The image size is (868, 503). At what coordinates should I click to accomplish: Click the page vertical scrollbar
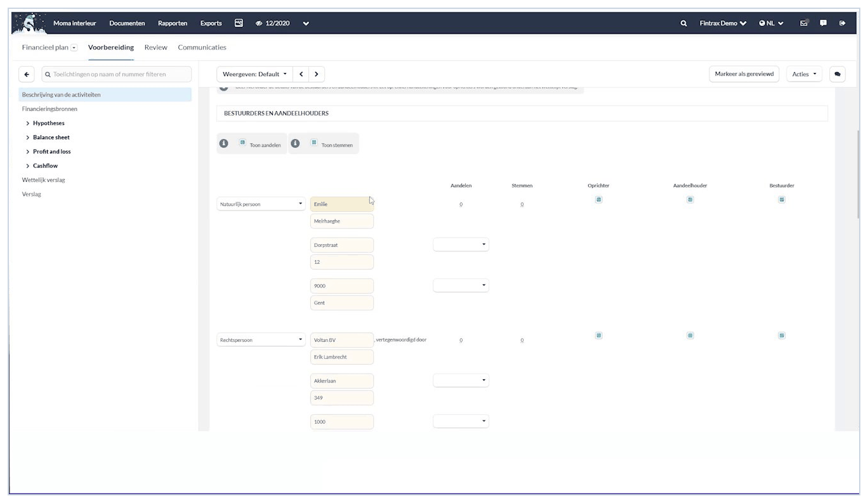click(857, 174)
